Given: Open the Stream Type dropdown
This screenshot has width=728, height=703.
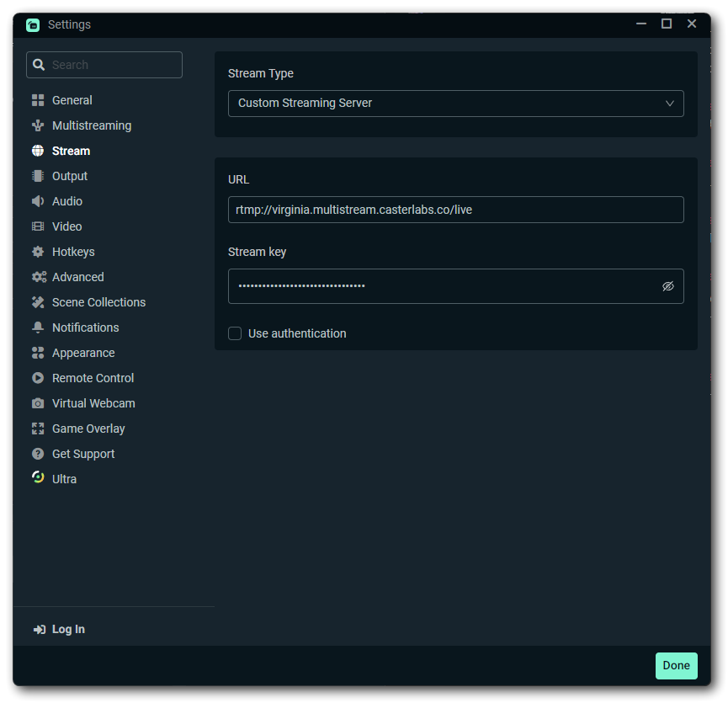Looking at the screenshot, I should [x=456, y=103].
